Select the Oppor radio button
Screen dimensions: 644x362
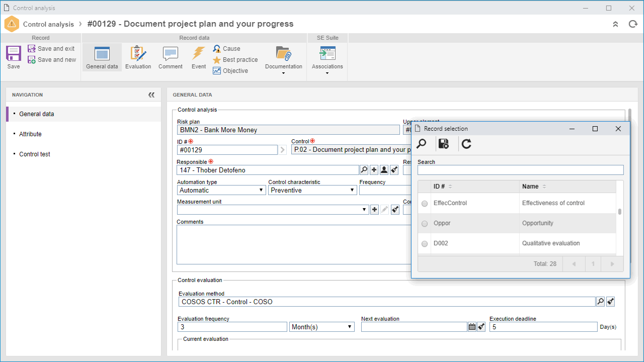coord(425,224)
